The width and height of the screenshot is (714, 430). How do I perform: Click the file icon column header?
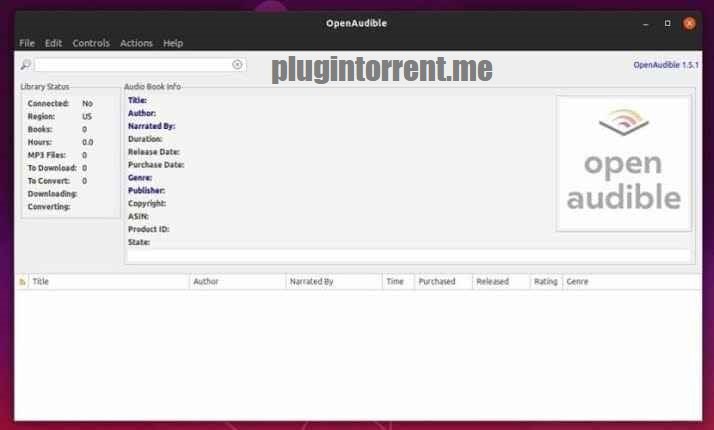click(22, 282)
